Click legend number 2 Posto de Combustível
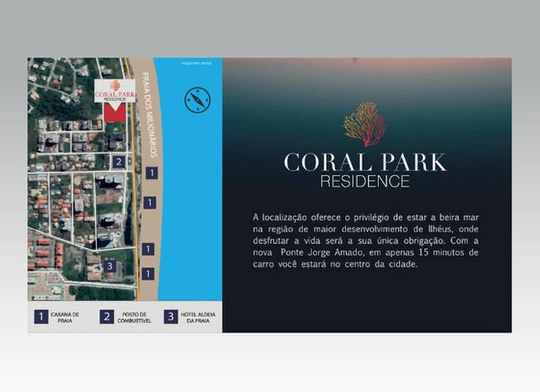The image size is (540, 392). click(107, 316)
